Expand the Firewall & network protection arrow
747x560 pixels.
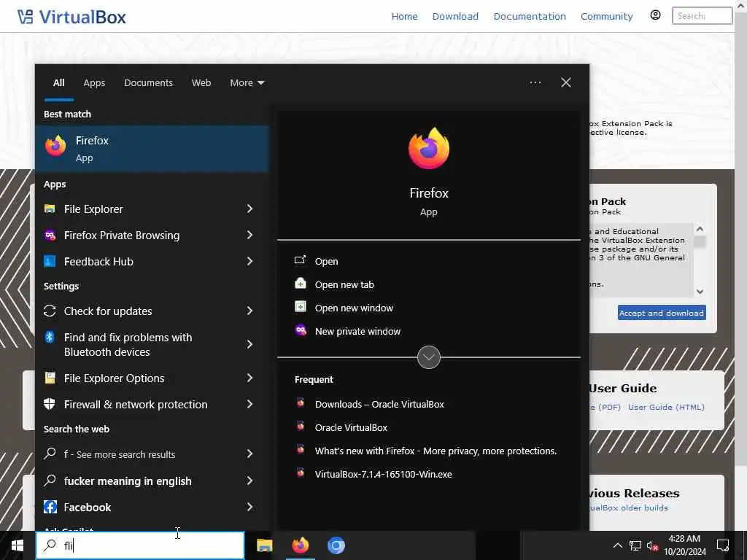pyautogui.click(x=249, y=404)
